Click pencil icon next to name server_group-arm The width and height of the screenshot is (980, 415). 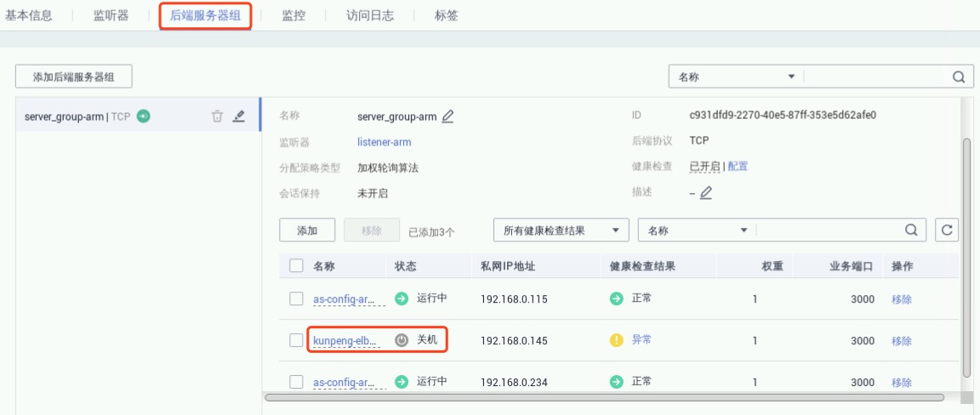[447, 117]
